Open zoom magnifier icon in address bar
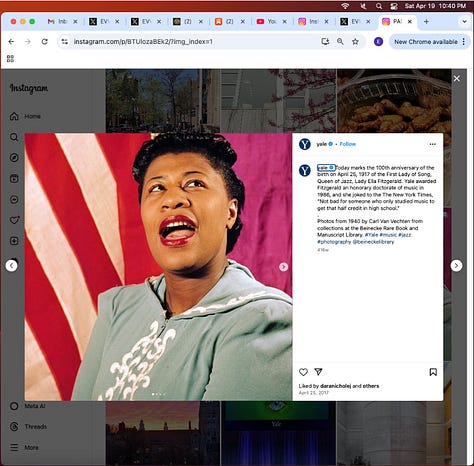The width and height of the screenshot is (474, 466). click(340, 42)
